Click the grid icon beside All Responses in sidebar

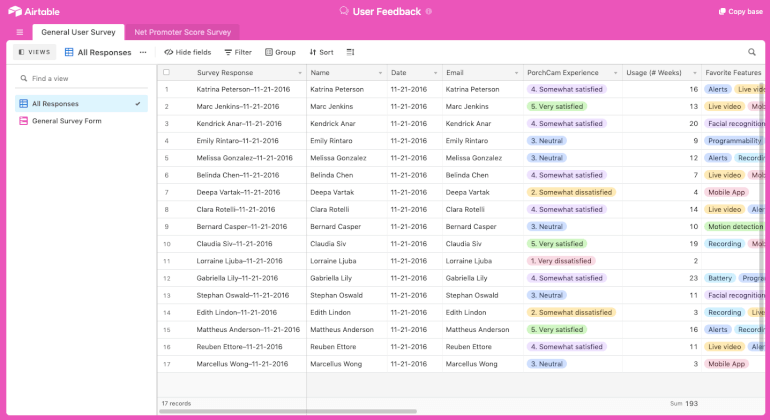(x=23, y=104)
